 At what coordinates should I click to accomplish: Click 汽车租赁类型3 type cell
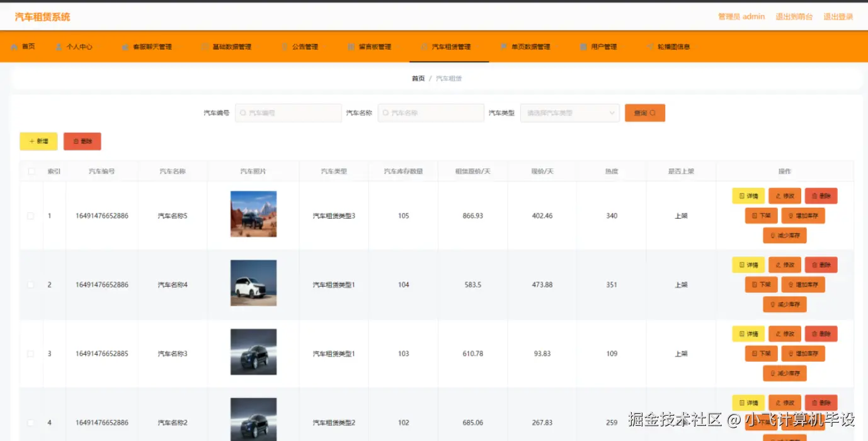click(334, 216)
